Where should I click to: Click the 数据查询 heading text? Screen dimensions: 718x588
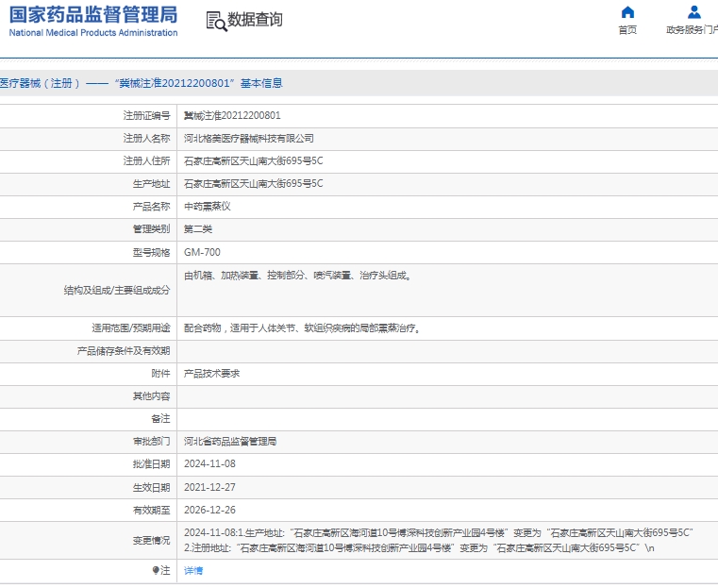[255, 20]
